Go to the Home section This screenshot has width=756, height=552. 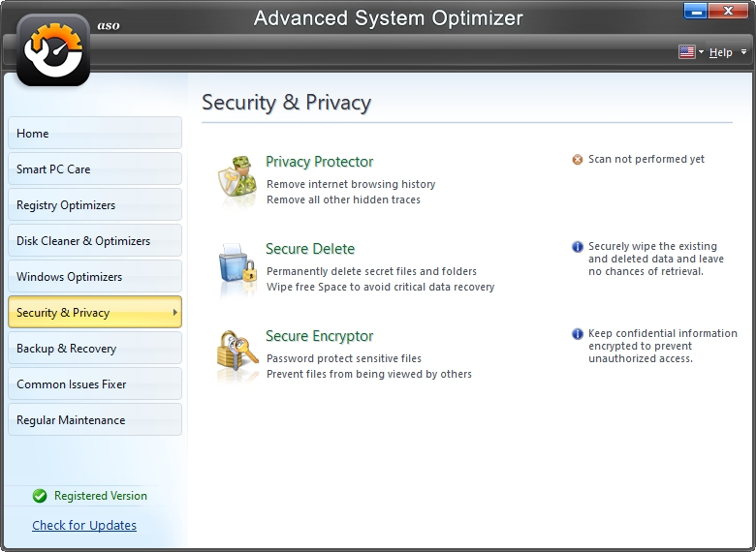pos(95,134)
